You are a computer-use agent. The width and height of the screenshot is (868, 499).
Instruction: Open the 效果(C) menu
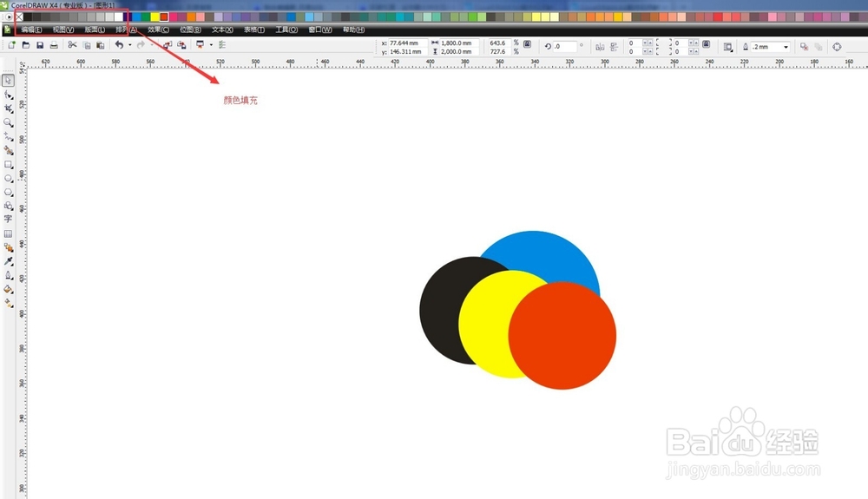coord(158,30)
